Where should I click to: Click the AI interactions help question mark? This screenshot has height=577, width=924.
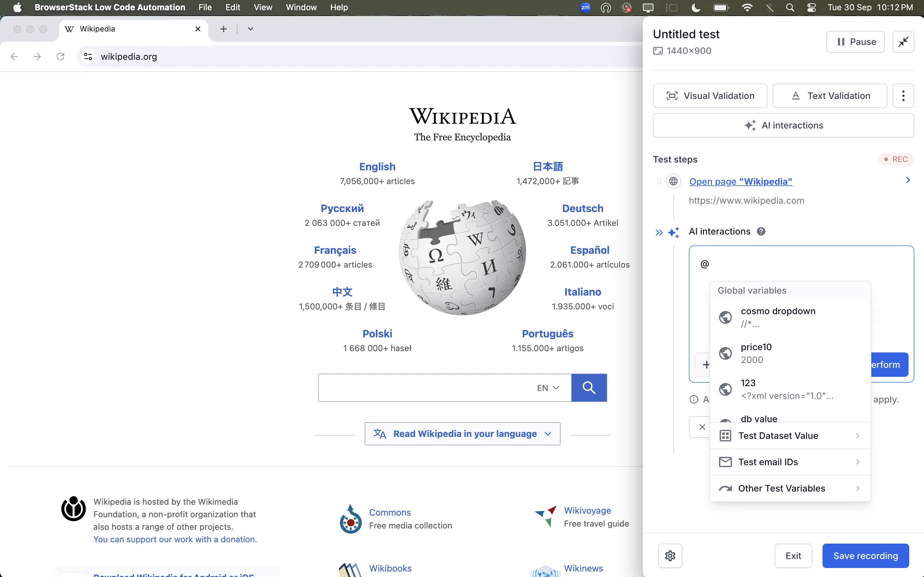pyautogui.click(x=761, y=231)
